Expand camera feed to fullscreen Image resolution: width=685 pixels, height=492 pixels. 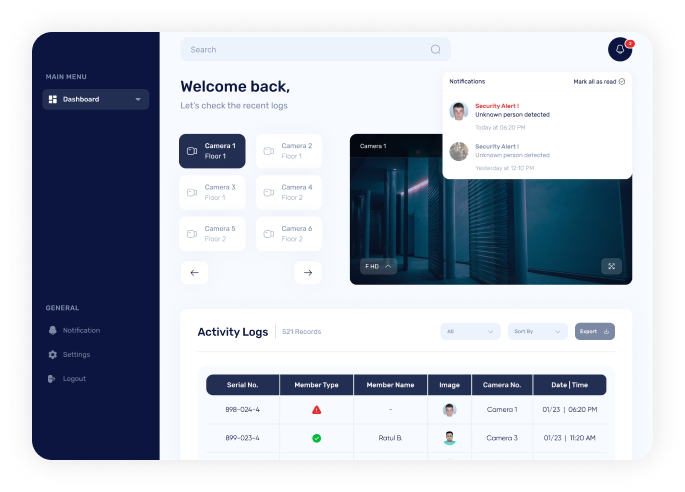(612, 266)
